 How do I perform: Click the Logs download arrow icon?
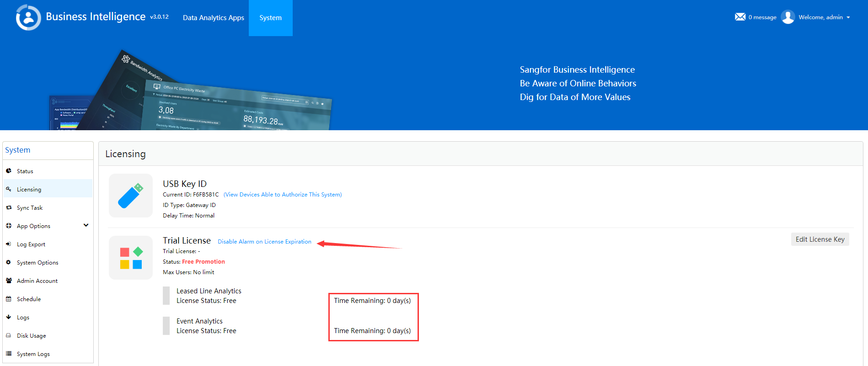tap(9, 317)
